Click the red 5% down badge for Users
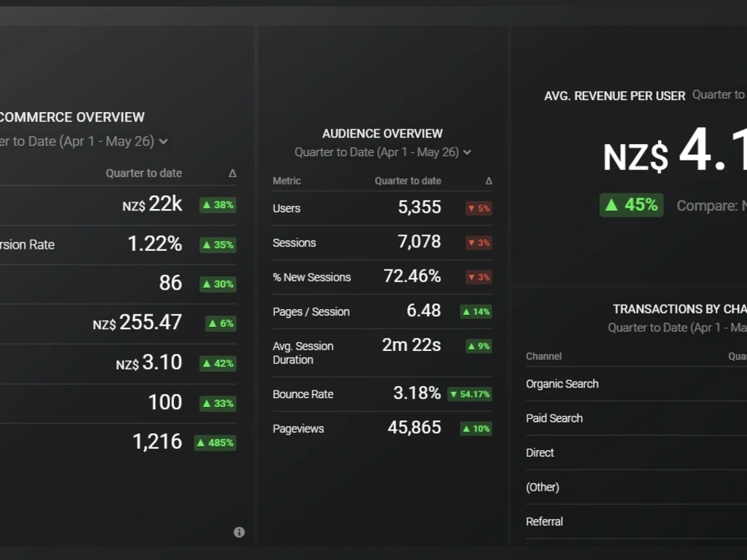Screen dimensions: 747x560 point(479,208)
